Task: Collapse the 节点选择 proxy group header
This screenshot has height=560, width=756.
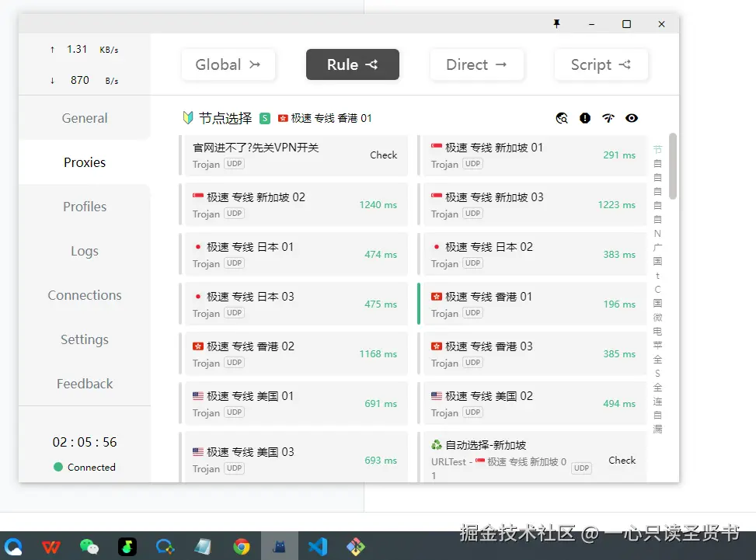Action: click(x=277, y=118)
